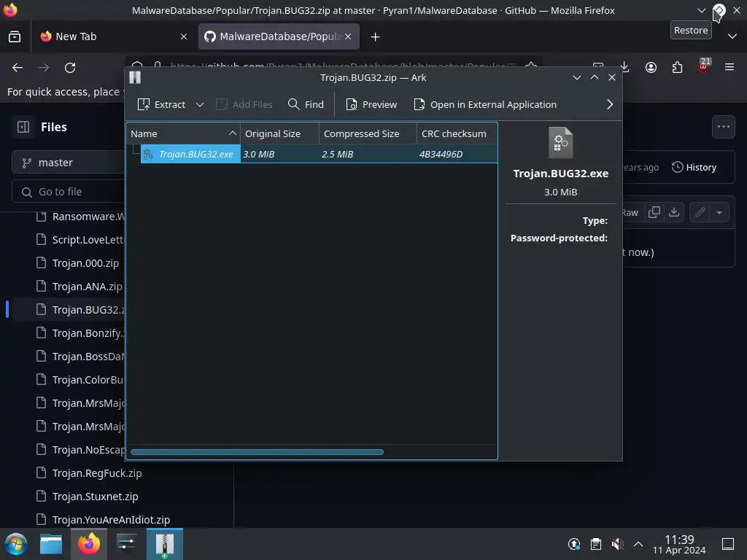Viewport: 747px width, 560px height.
Task: Open system settings taskbar icon
Action: point(126,544)
